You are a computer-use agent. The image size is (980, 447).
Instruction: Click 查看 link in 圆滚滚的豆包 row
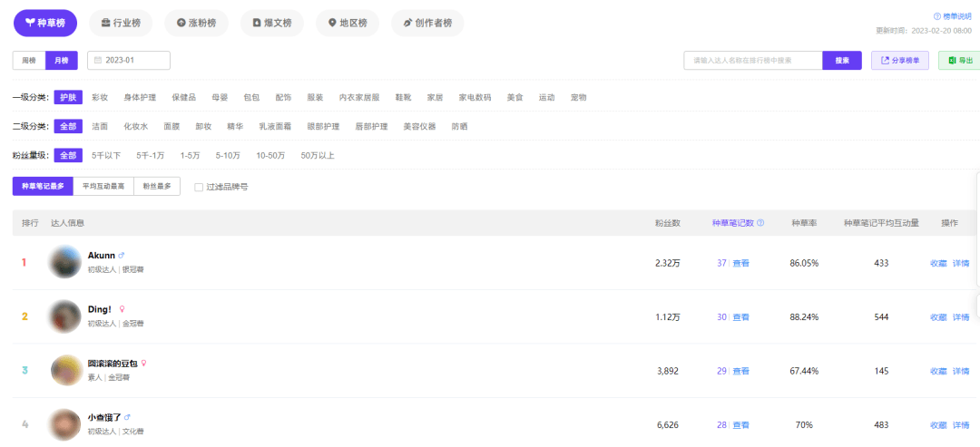tap(741, 371)
